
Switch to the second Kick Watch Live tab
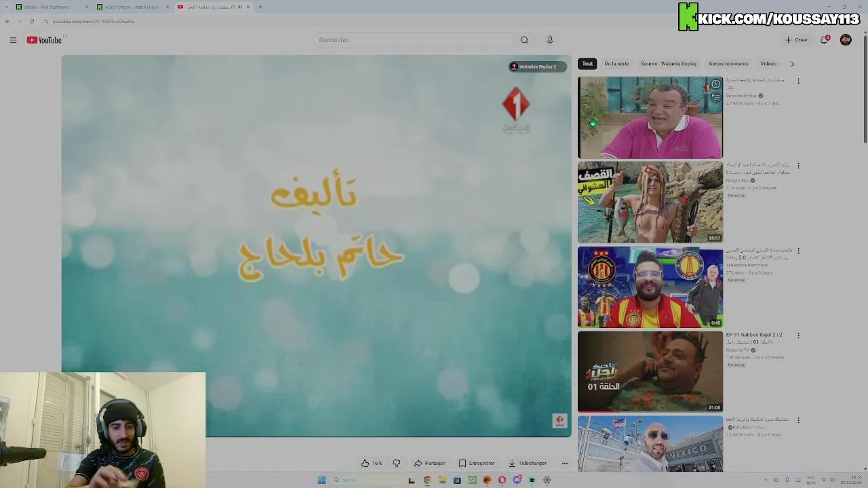132,7
